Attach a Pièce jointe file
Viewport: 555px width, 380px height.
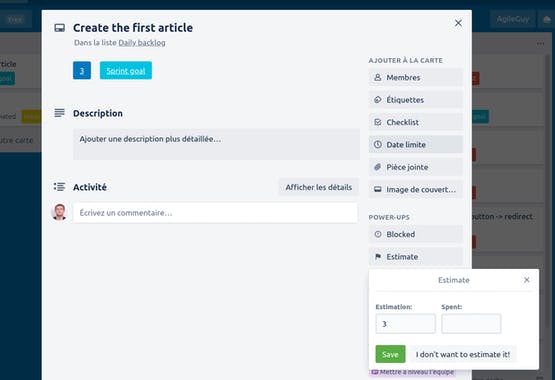[x=416, y=167]
